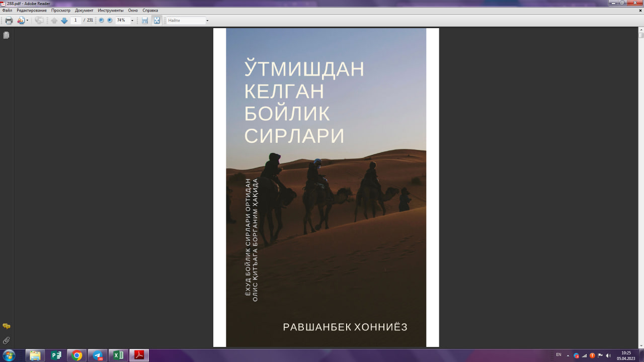Open the Comments panel icon
644x362 pixels.
(6, 326)
